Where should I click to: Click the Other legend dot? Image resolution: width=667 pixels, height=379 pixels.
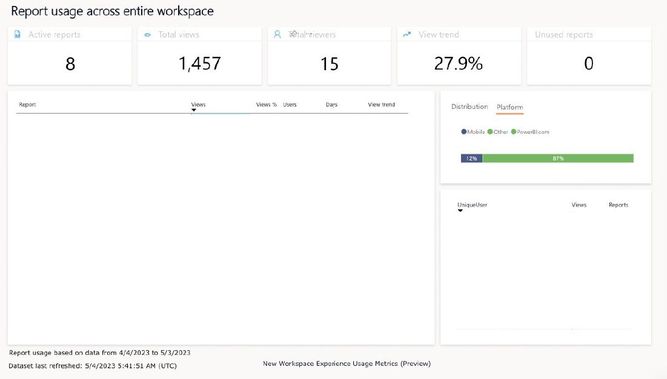(490, 132)
